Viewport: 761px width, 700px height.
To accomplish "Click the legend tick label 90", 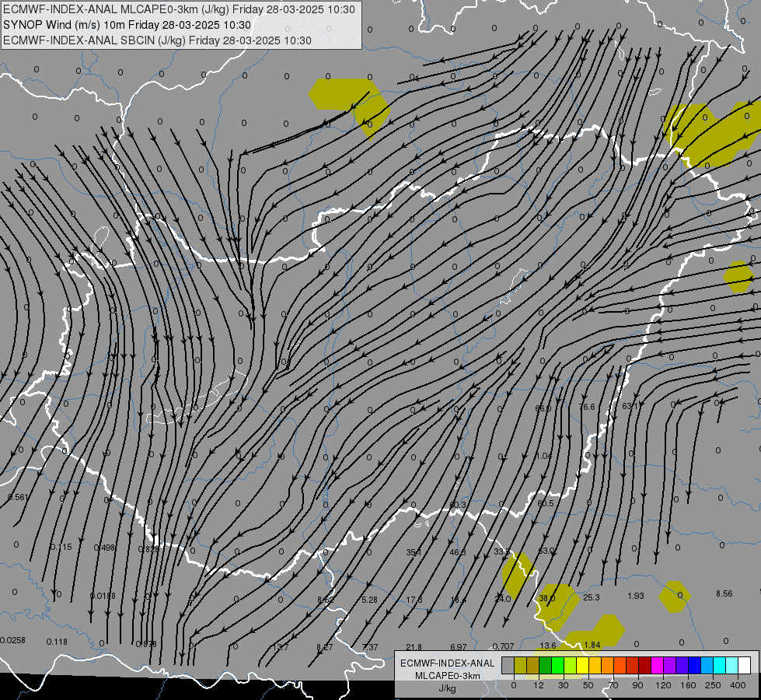I will (x=637, y=685).
